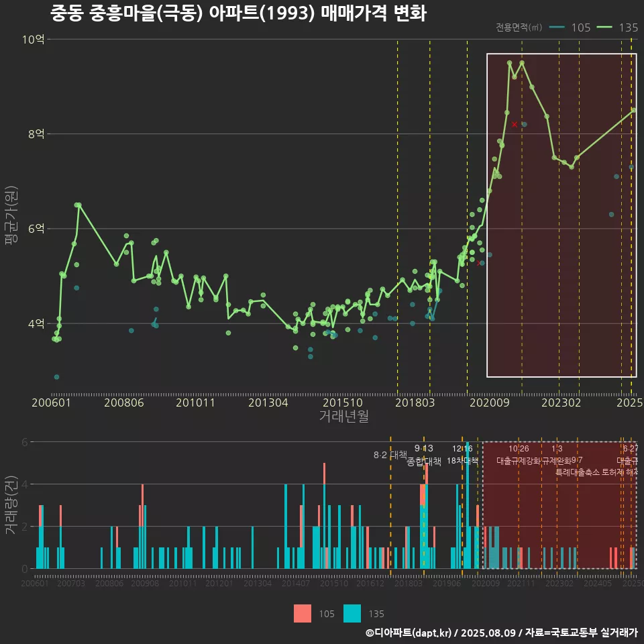644x644 pixels.
Task: Click 202111 on the volume chart axis
Action: (521, 583)
